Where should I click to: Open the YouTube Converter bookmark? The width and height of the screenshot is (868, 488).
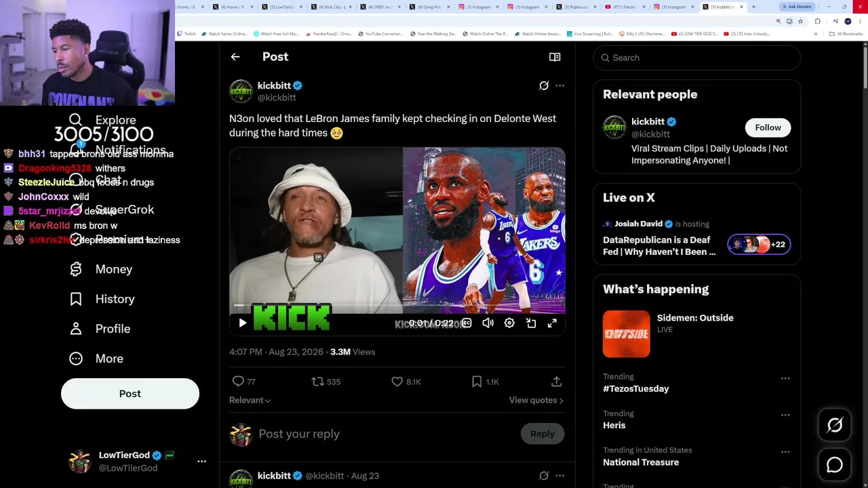click(x=381, y=34)
